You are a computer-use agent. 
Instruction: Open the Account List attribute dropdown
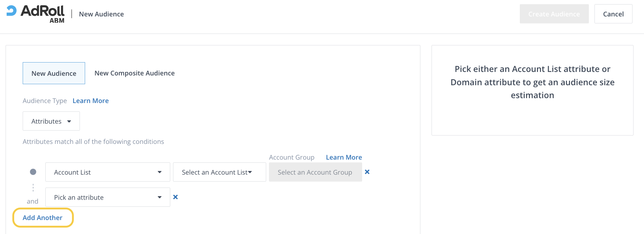[107, 172]
